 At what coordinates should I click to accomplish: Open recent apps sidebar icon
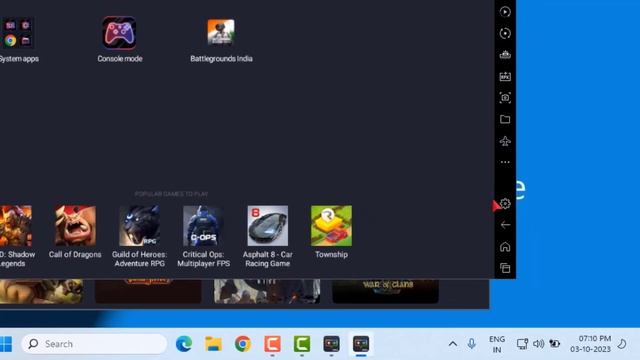tap(505, 268)
